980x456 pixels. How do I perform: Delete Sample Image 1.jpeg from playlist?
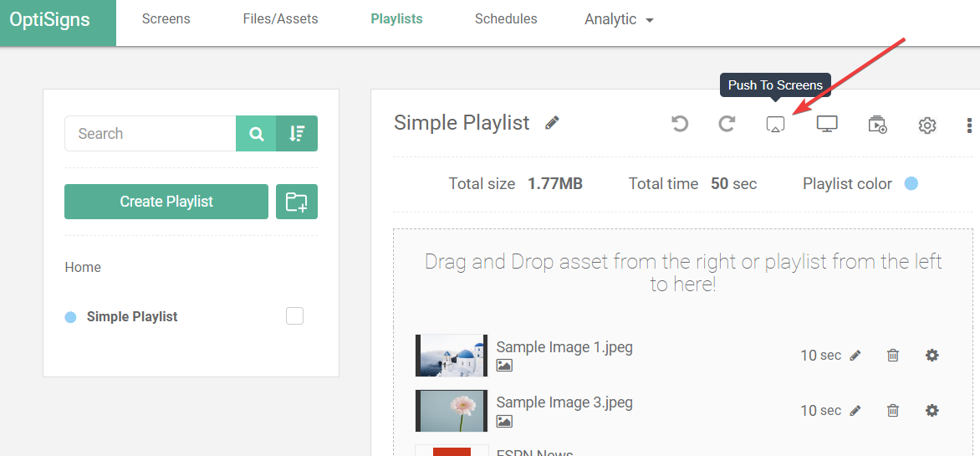click(893, 356)
